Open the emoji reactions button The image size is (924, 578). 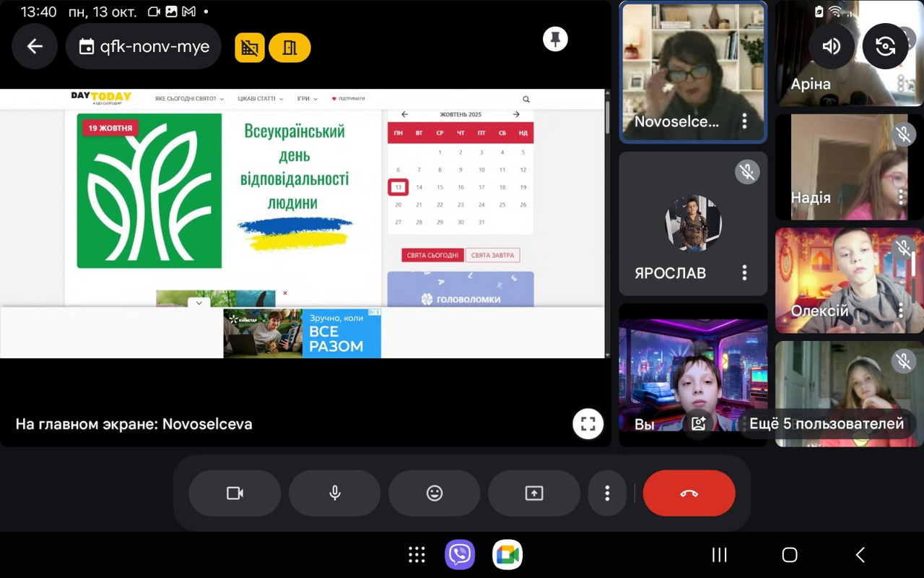click(434, 493)
